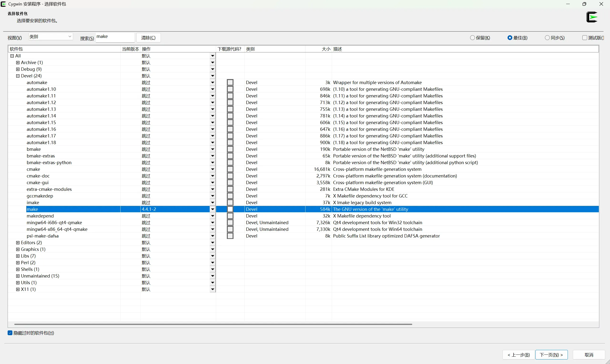610x364 pixels.
Task: Click the 清除(C) button
Action: 148,38
